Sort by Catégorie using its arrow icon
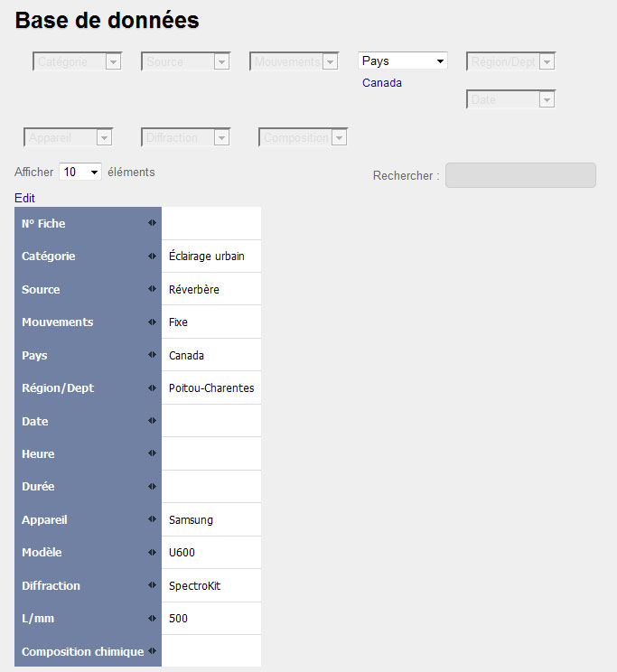Image resolution: width=617 pixels, height=672 pixels. tap(152, 257)
